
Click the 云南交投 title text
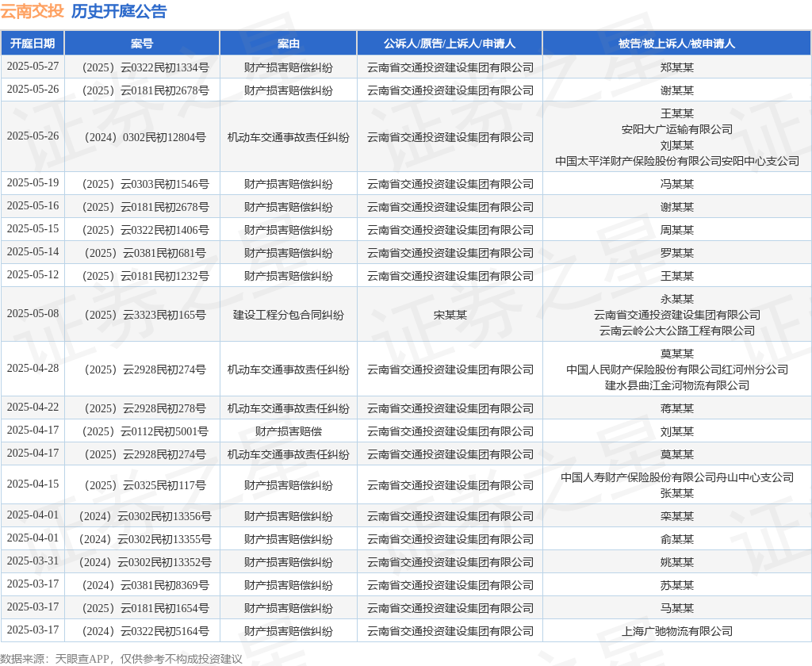pos(32,11)
